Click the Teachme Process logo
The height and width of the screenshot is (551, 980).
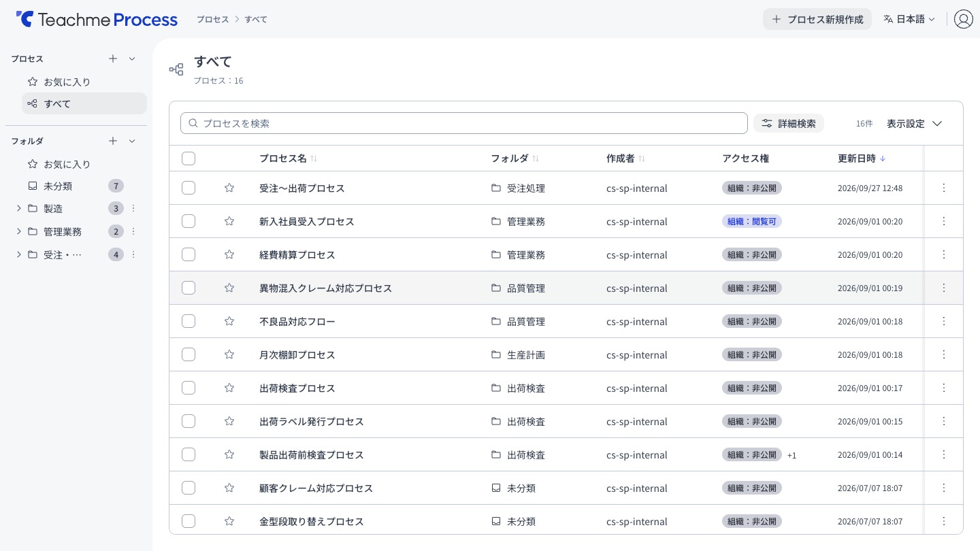click(97, 20)
